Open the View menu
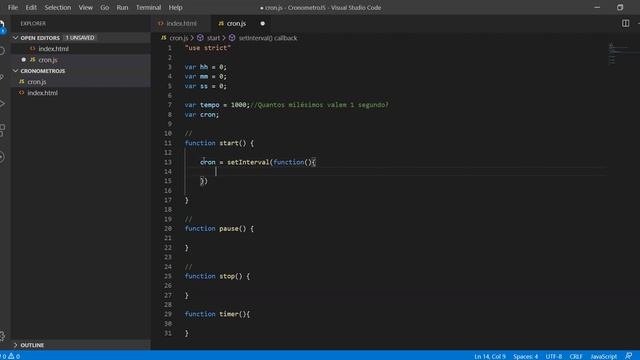Viewport: 640px width, 360px height. [x=85, y=7]
